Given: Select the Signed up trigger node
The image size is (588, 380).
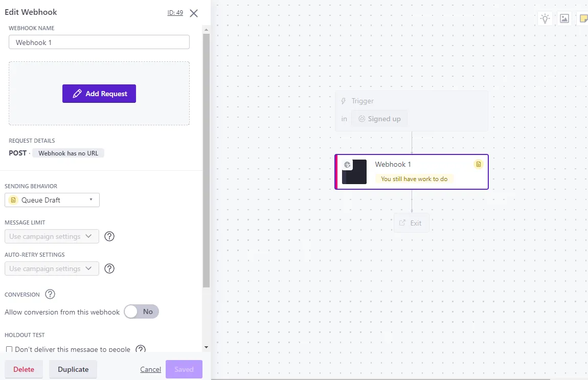Looking at the screenshot, I should 379,118.
